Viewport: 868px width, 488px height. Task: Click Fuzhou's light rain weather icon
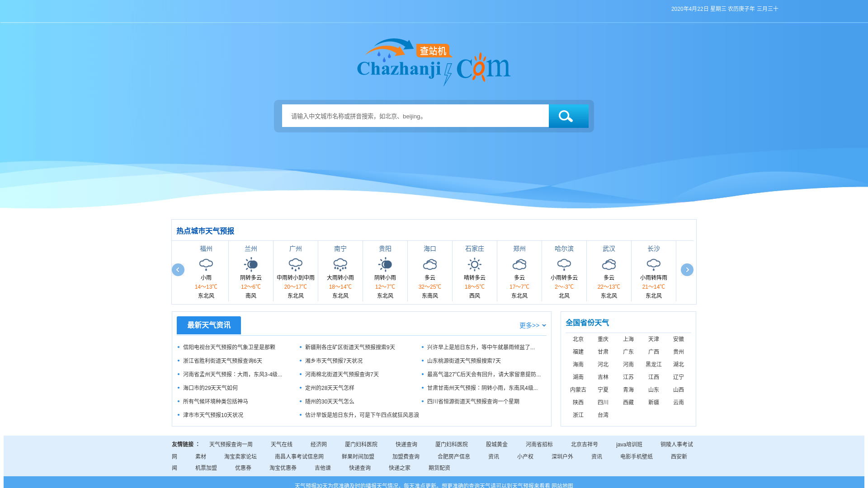[x=206, y=264]
